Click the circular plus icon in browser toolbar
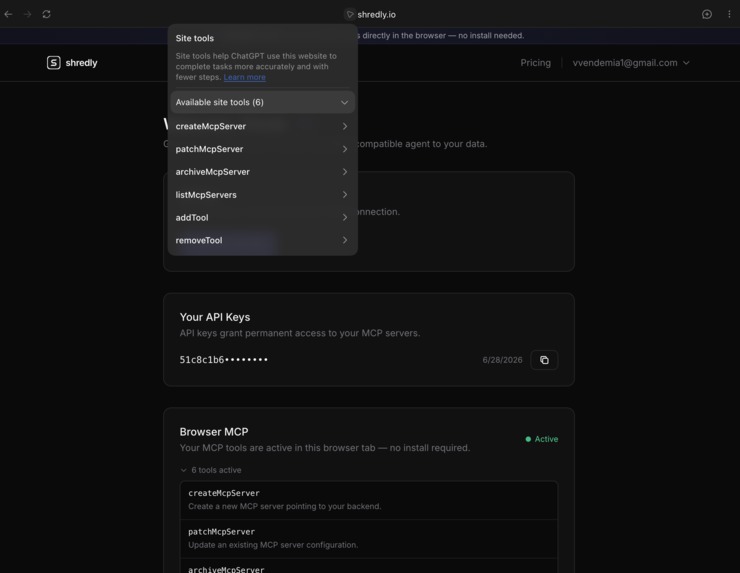 click(x=706, y=14)
